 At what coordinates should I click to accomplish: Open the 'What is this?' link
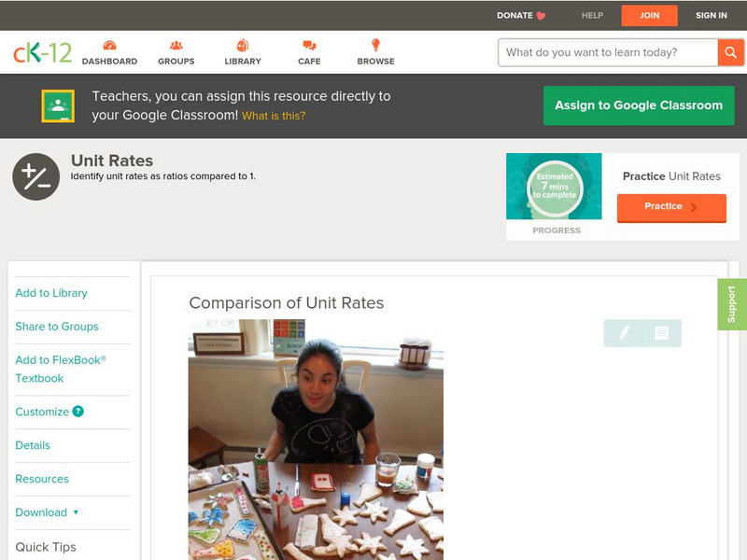274,116
